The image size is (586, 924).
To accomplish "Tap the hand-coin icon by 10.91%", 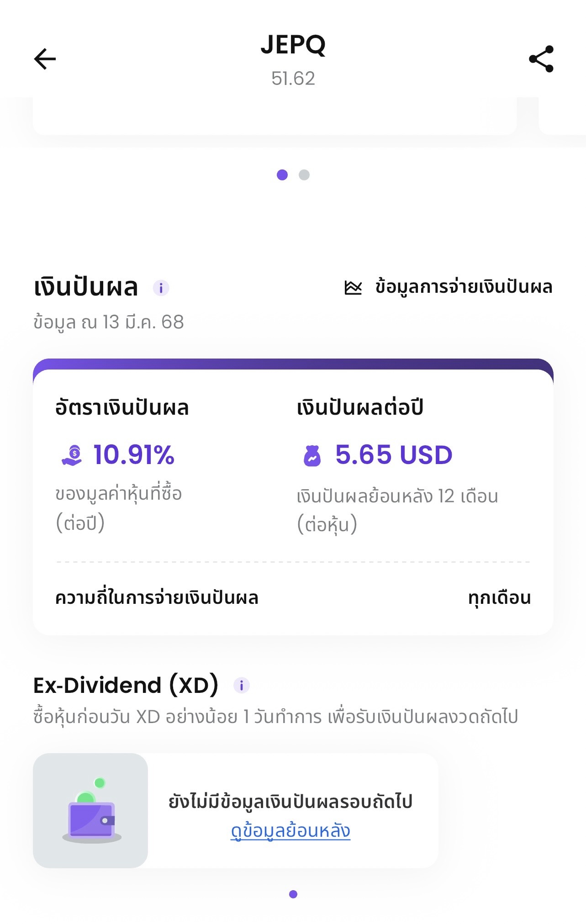I will point(72,455).
